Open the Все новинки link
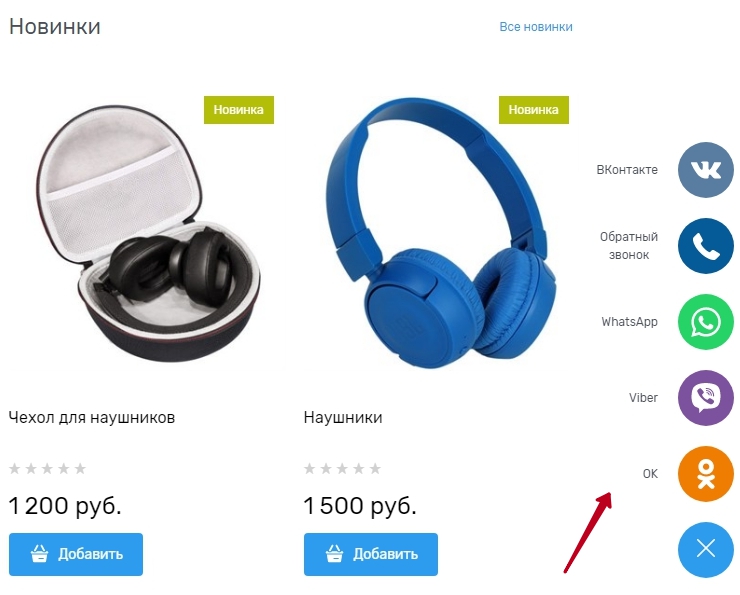The image size is (740, 595). [536, 27]
